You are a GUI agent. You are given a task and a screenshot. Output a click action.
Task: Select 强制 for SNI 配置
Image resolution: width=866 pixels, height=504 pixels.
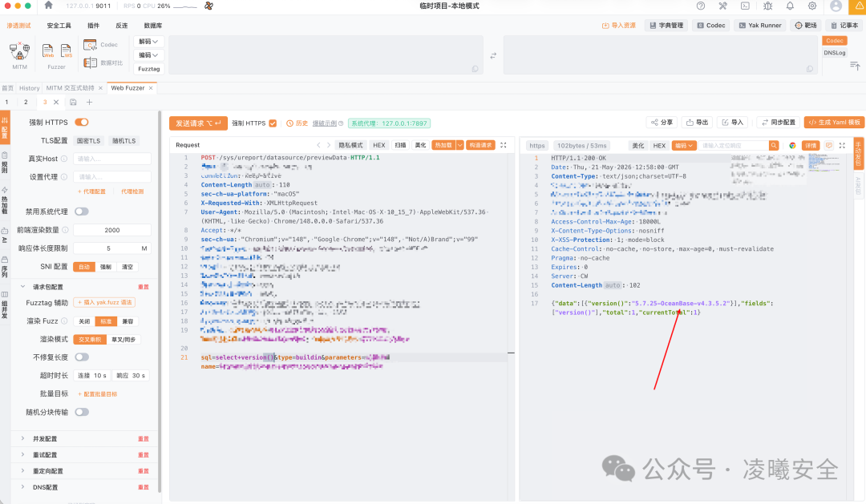[x=106, y=267]
